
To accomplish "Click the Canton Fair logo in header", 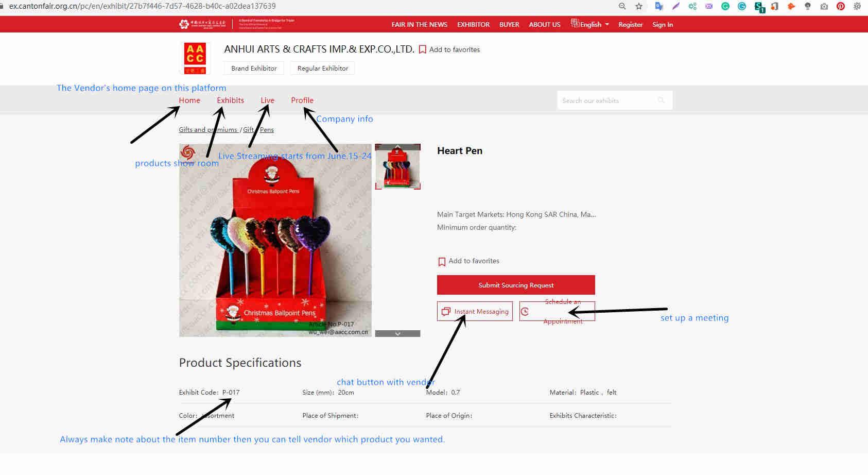I will [202, 24].
